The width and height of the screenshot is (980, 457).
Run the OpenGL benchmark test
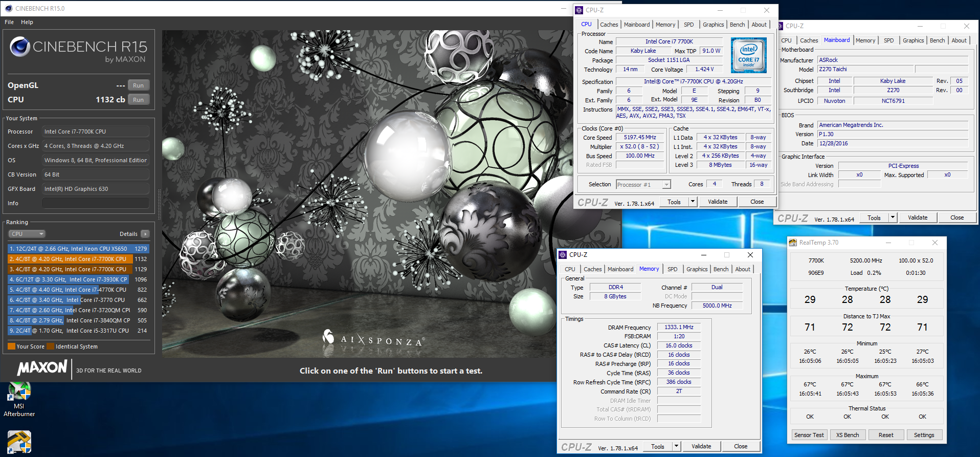click(x=138, y=85)
